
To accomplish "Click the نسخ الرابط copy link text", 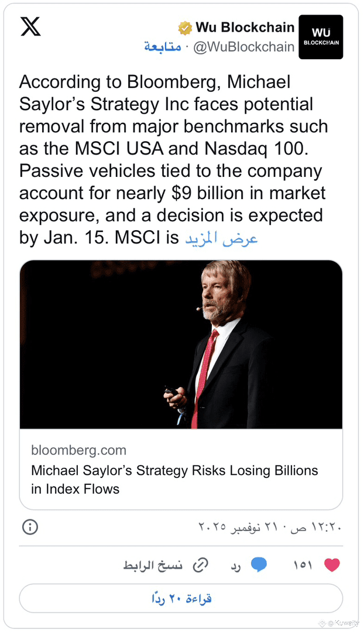I will 153,565.
